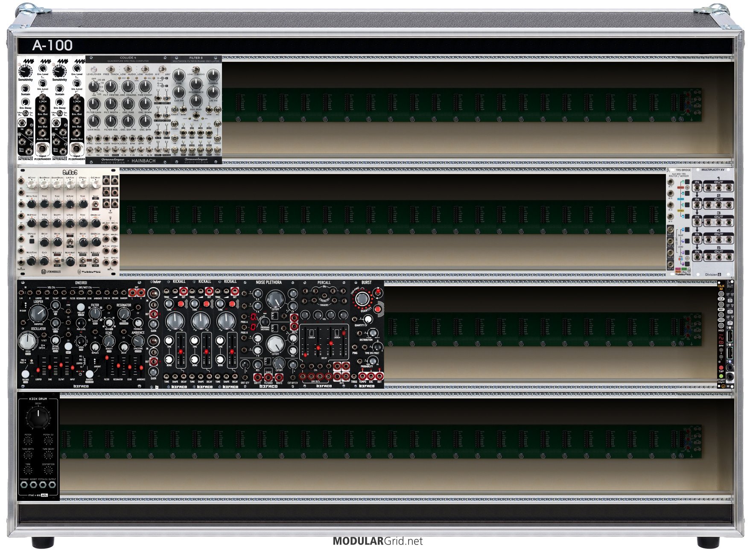Flip the Low/Audio switch on Filter 8
The image size is (756, 550).
pos(196,69)
